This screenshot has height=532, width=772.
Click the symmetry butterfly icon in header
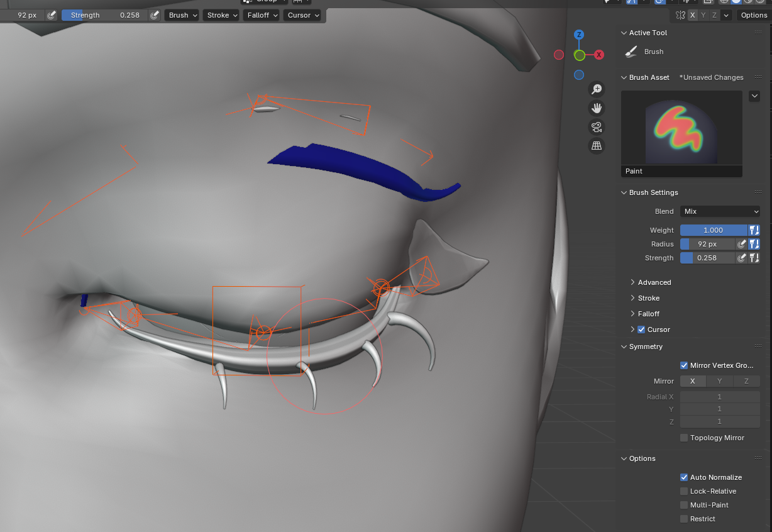680,15
